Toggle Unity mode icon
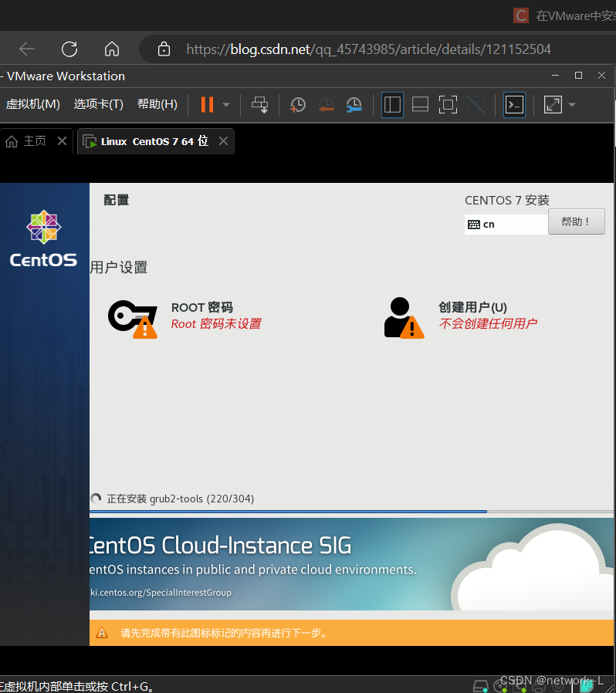The height and width of the screenshot is (693, 616). pos(476,105)
